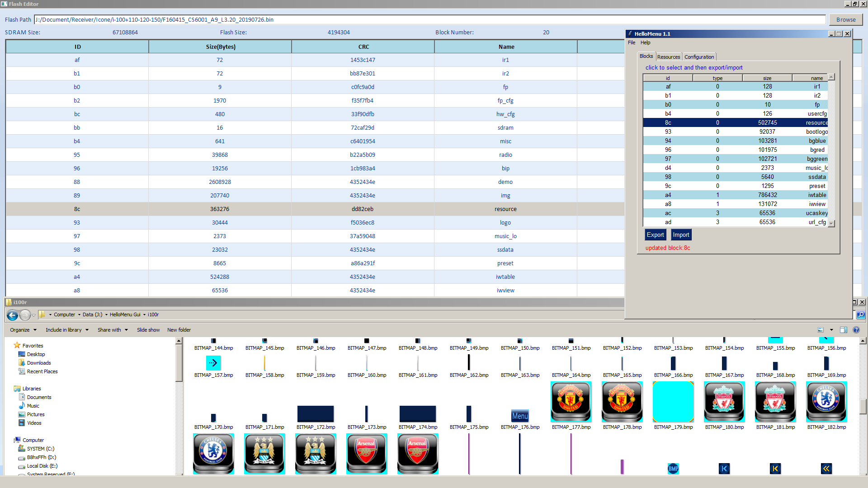Select the BITMAP_176.bmp Menu image

pyautogui.click(x=520, y=416)
